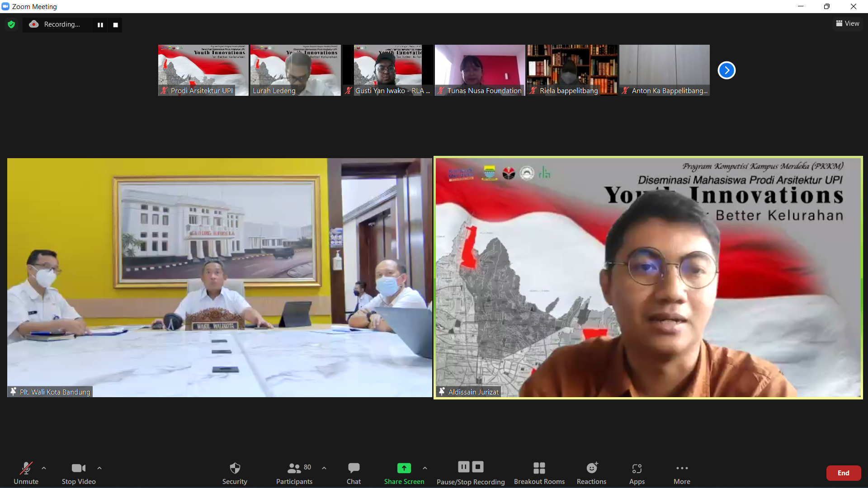868x488 pixels.
Task: Click muted mic icon on Riela bappelitbang
Action: [533, 90]
